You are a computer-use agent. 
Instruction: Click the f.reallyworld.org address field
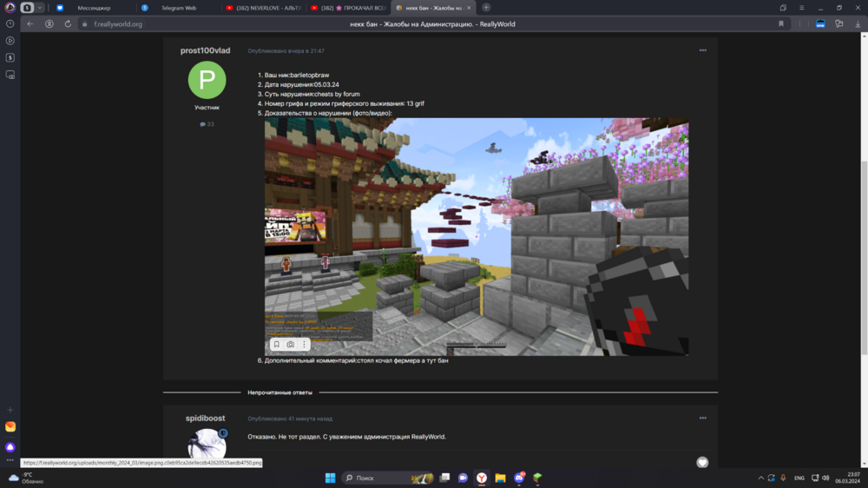pos(118,24)
